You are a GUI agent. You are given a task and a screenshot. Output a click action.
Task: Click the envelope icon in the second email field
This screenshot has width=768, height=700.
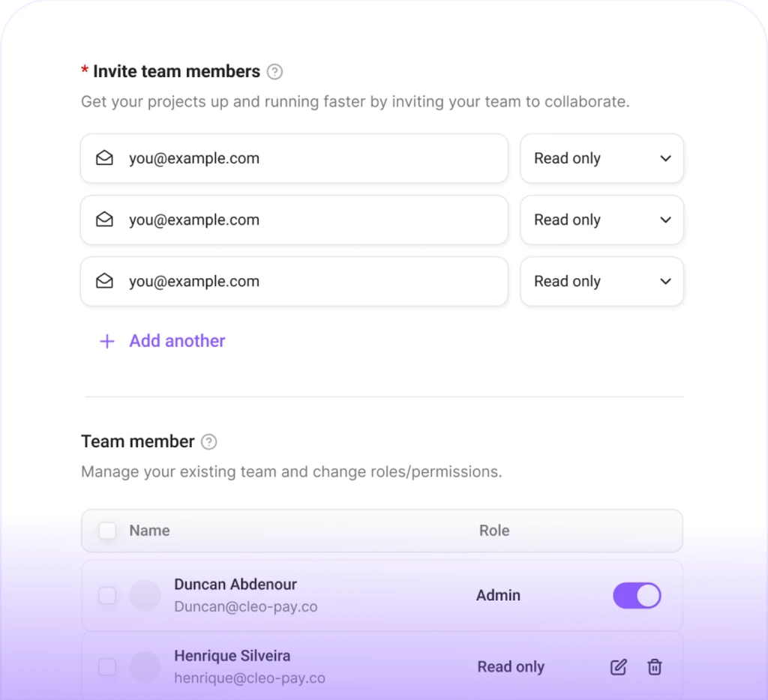coord(105,220)
